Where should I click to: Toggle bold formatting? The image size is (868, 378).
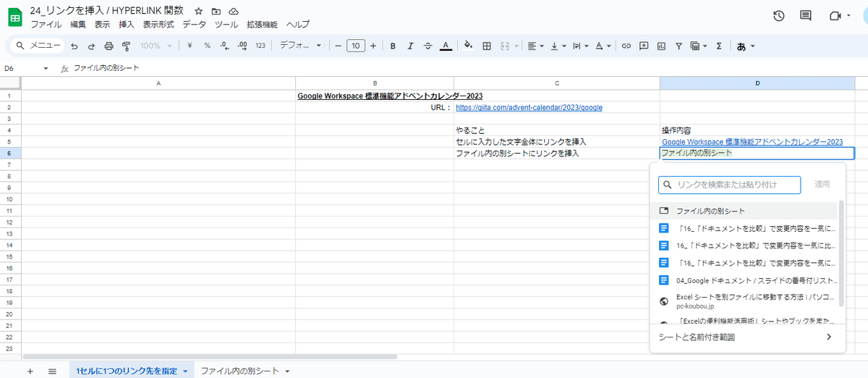pyautogui.click(x=393, y=46)
